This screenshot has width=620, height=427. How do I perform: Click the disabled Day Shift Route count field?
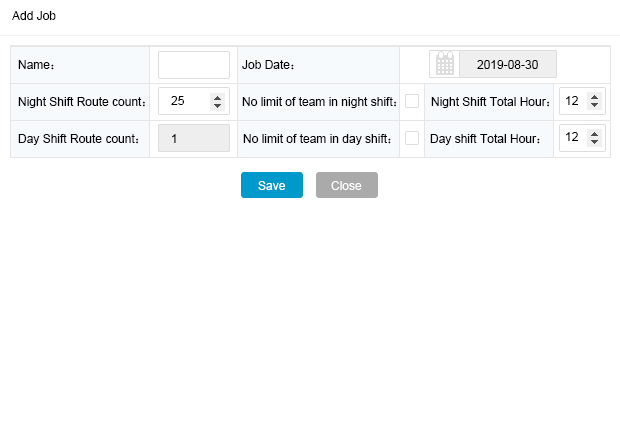pos(194,138)
